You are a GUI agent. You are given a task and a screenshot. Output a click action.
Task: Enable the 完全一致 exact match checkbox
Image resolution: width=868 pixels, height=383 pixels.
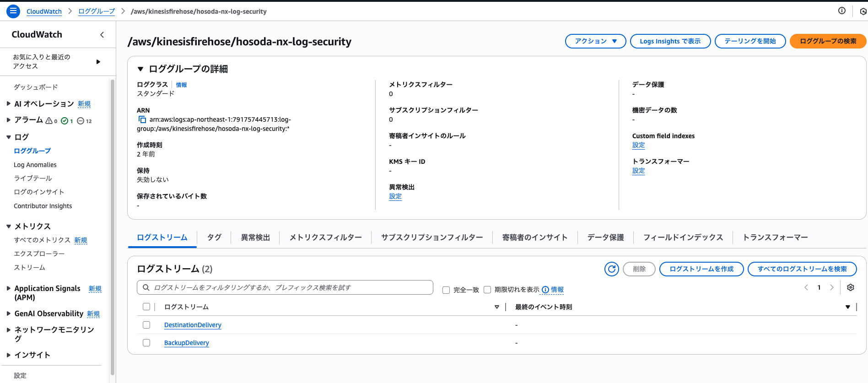(x=446, y=290)
